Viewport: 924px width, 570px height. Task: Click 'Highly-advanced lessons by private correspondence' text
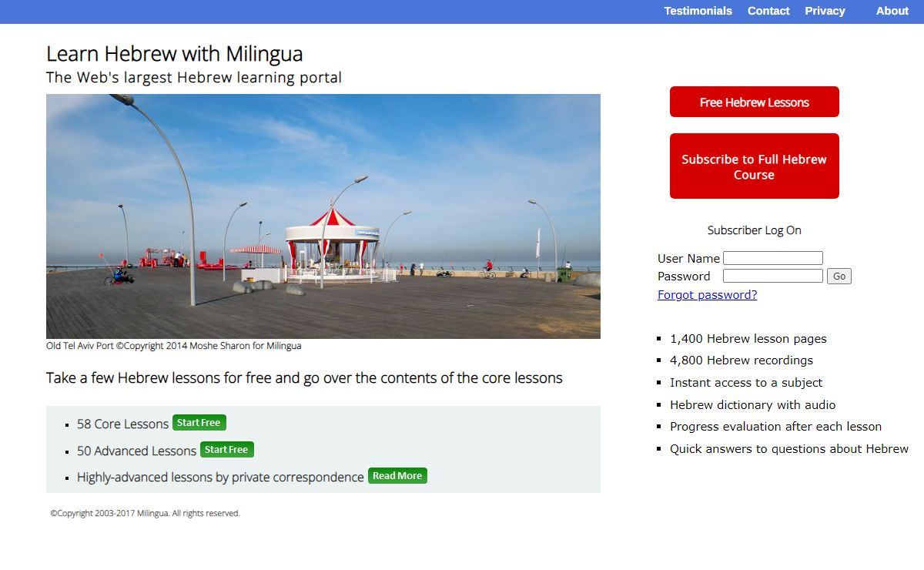coord(220,478)
